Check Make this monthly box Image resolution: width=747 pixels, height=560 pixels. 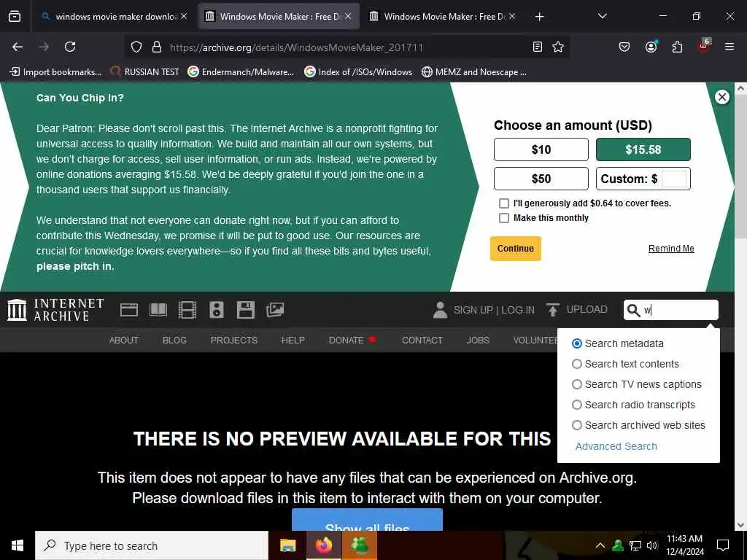click(503, 218)
